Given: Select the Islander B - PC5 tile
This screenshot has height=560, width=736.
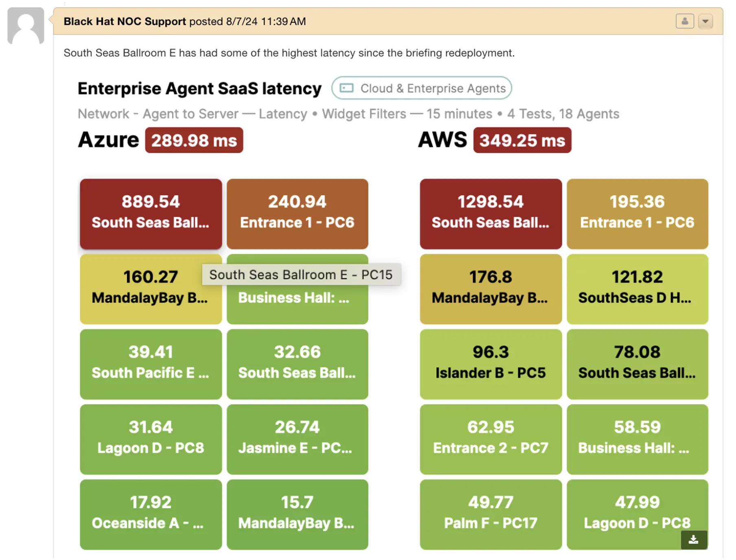Looking at the screenshot, I should point(490,363).
